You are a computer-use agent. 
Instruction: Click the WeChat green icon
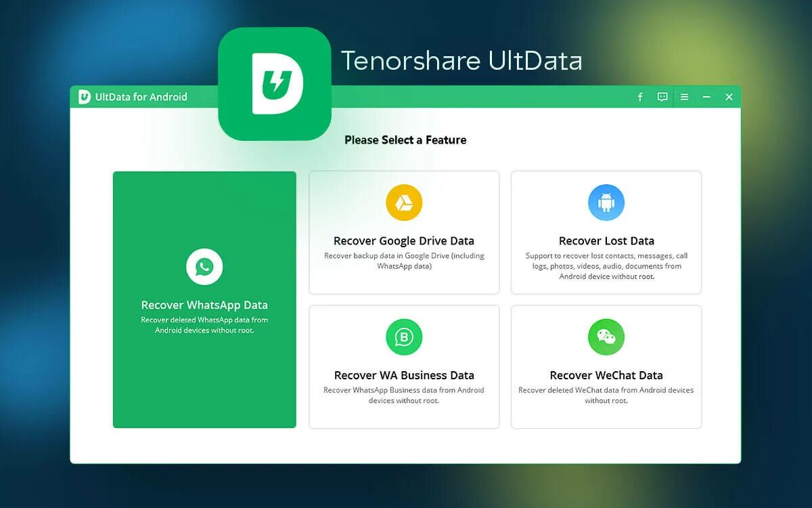pos(606,337)
